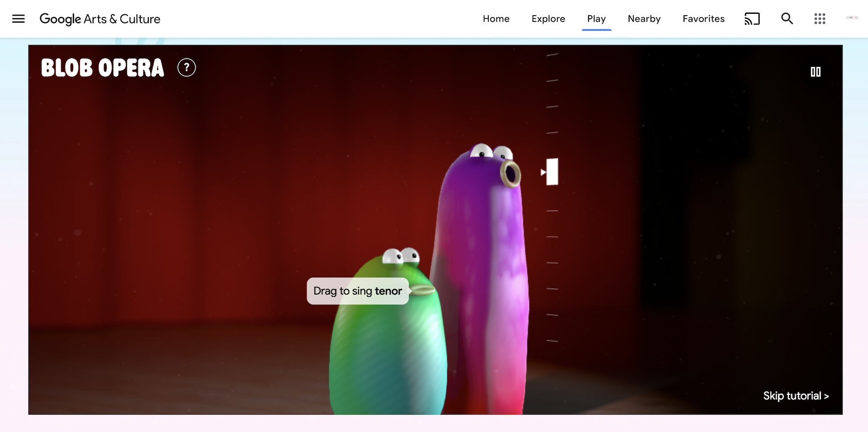Open Blob Opera help question mark

pyautogui.click(x=187, y=67)
